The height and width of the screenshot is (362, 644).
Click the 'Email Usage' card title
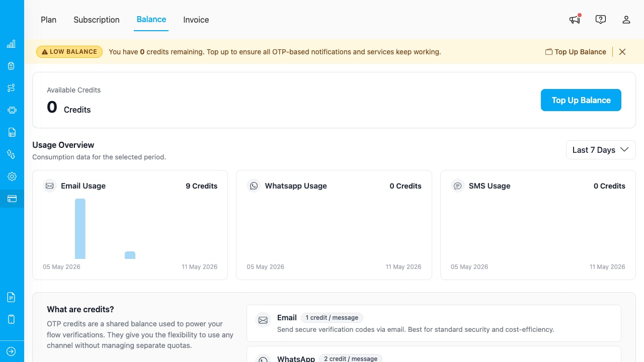coord(83,186)
